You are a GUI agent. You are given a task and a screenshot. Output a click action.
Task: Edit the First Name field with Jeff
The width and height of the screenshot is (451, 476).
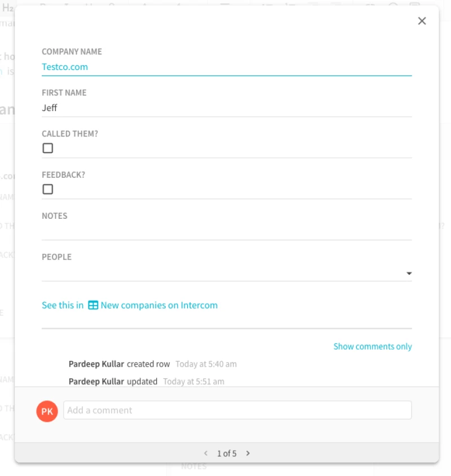tap(225, 108)
